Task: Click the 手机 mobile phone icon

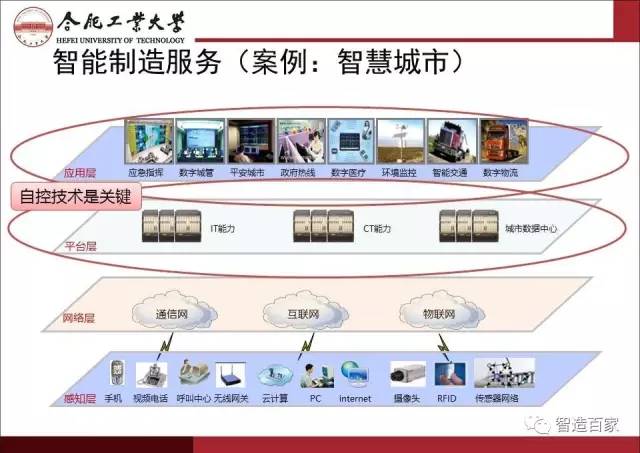Action: [117, 374]
